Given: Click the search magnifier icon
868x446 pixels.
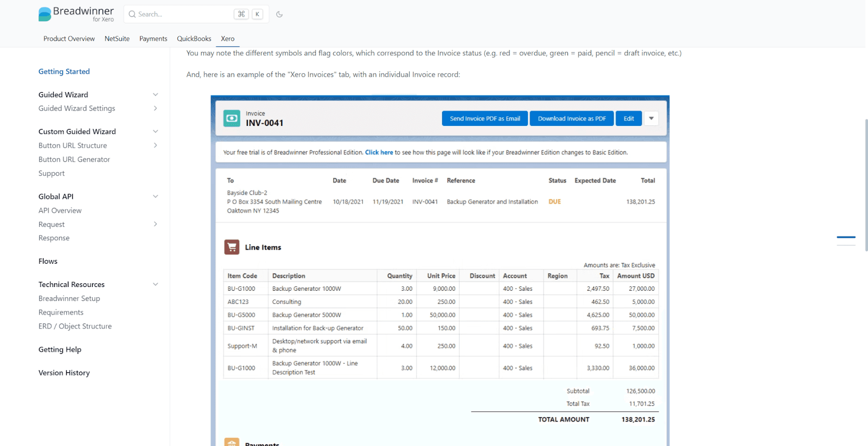Looking at the screenshot, I should (132, 14).
